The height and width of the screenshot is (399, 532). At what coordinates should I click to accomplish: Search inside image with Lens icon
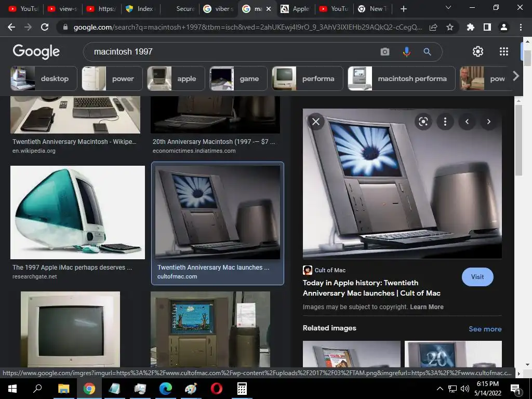423,122
